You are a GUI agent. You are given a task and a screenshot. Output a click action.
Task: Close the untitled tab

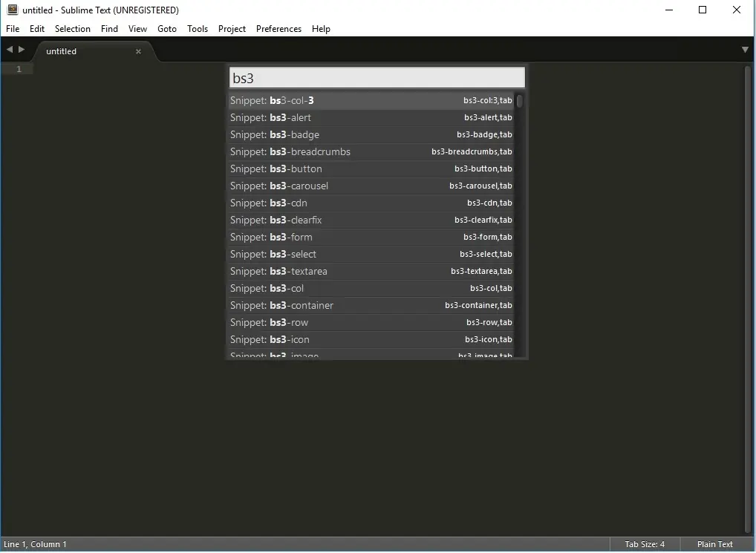138,51
